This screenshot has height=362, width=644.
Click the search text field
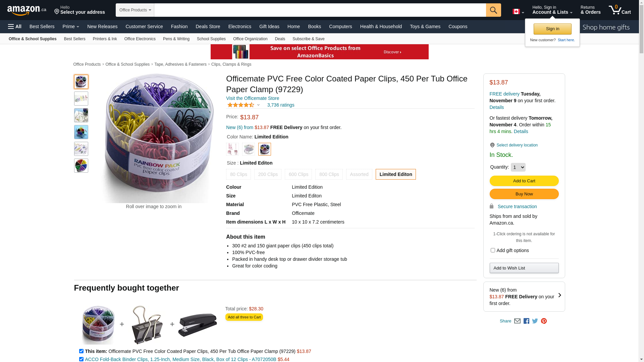320,10
